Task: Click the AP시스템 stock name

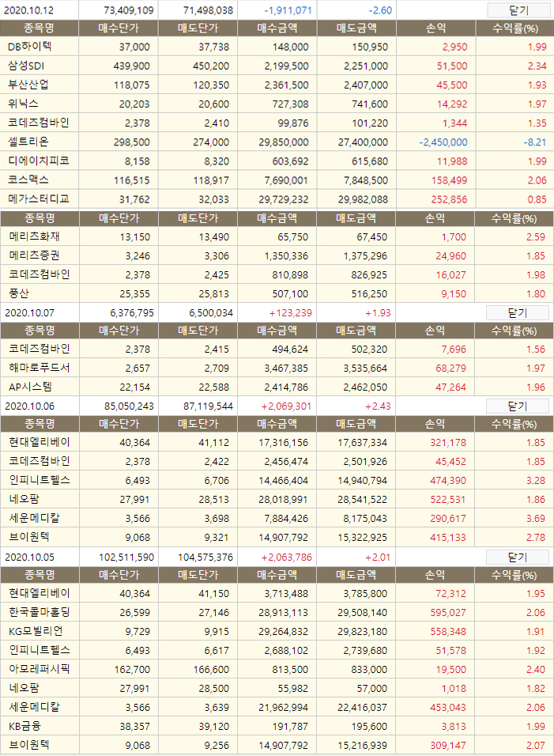Action: (x=30, y=387)
